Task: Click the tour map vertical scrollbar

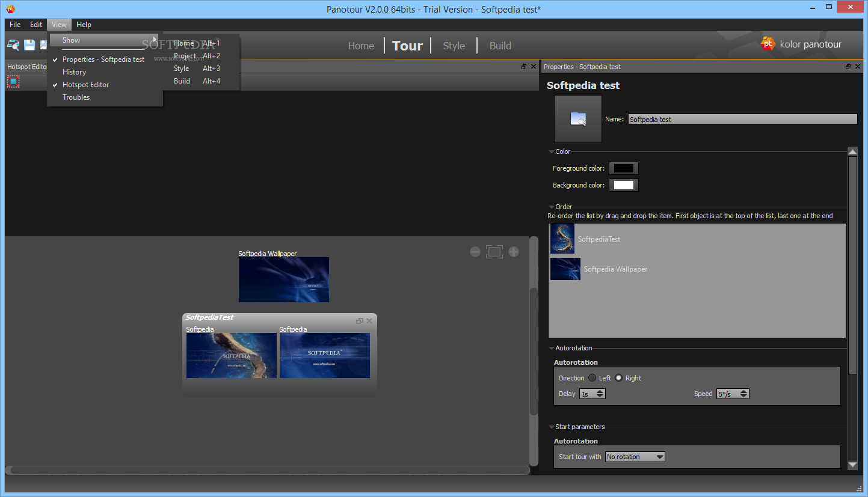Action: 534,351
